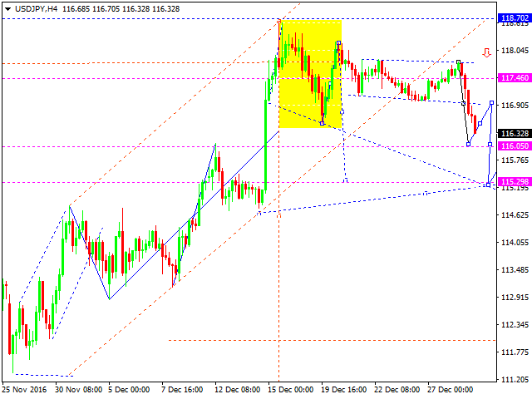This screenshot has height=399, width=532.
Task: Click the 113.485 price axis value
Action: coord(515,270)
